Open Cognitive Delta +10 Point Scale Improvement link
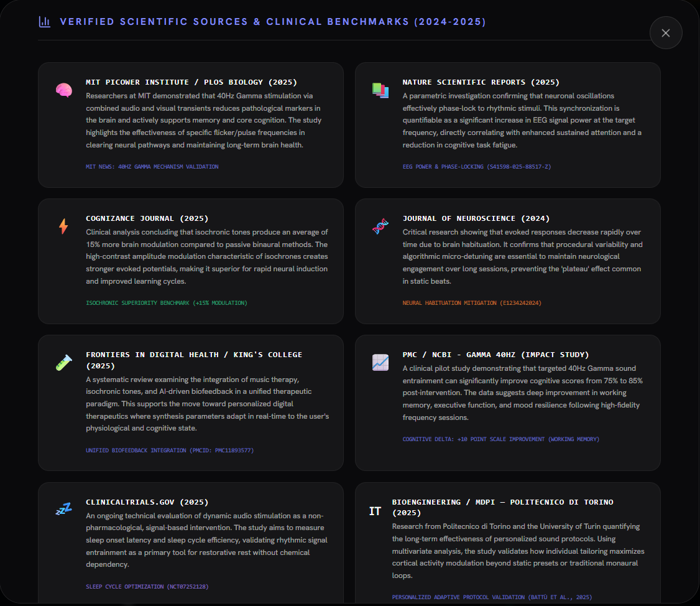 501,439
